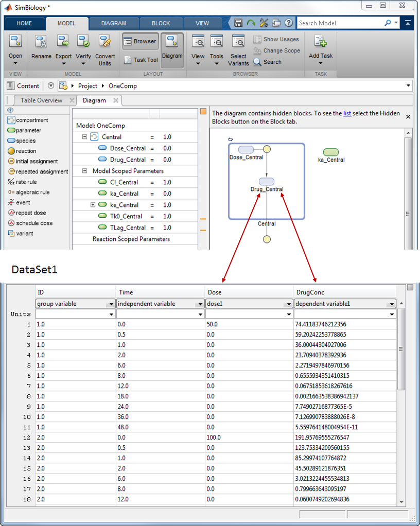
Task: Select the ka_Central parameter block in the diagram
Action: pyautogui.click(x=331, y=152)
